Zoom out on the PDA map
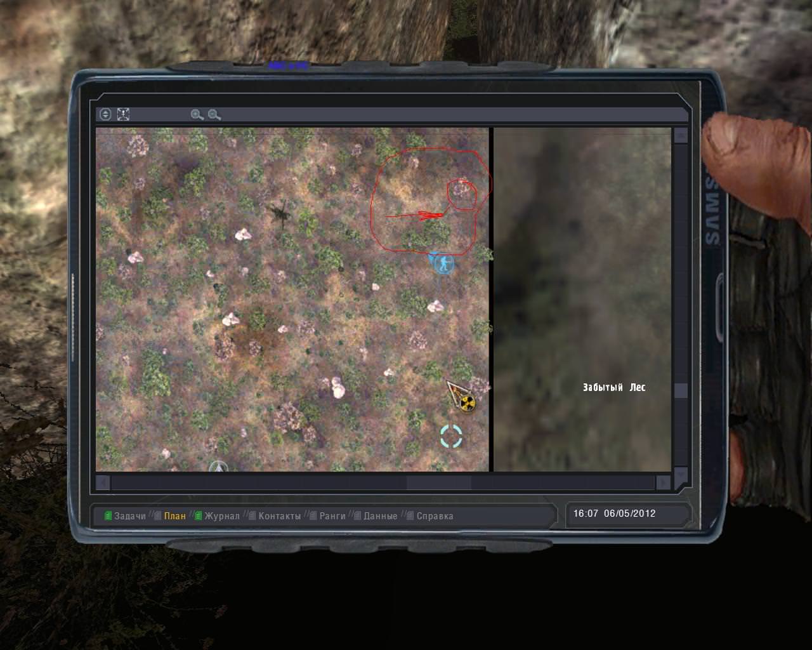The height and width of the screenshot is (650, 812). click(x=214, y=115)
